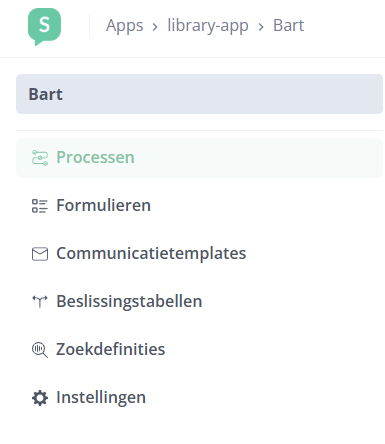Click the highlighted Processen row background
This screenshot has width=385, height=444.
pos(199,158)
